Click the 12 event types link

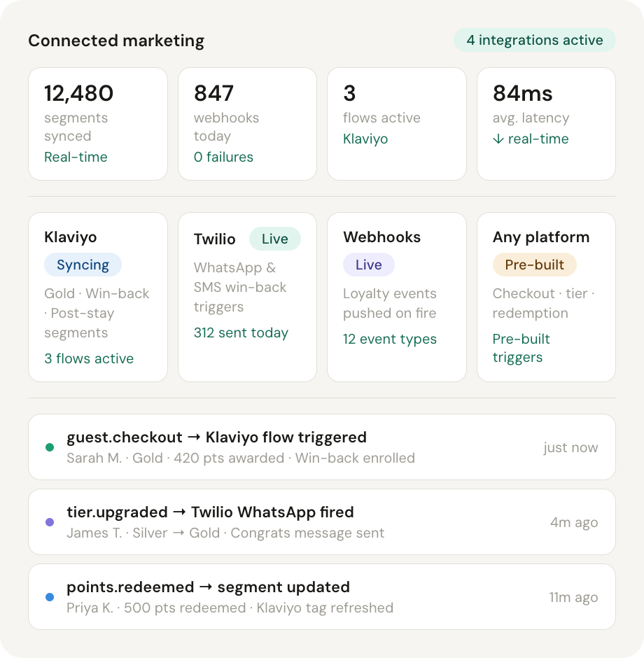[x=390, y=339]
